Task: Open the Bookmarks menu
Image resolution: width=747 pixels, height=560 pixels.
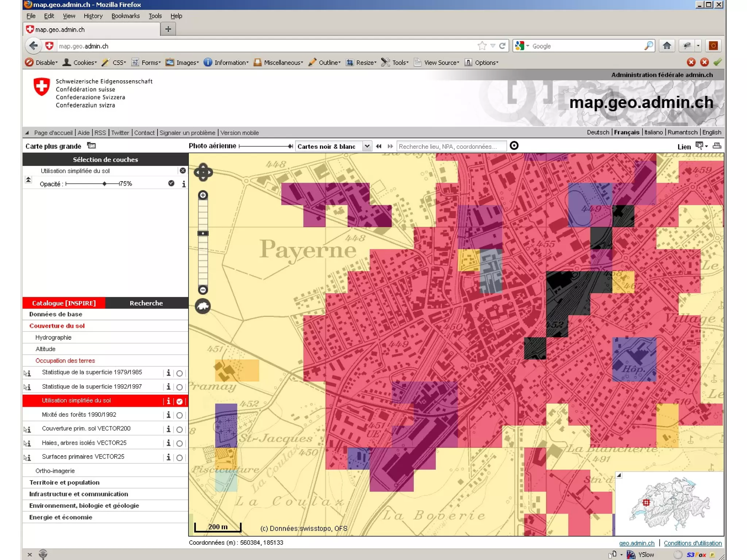Action: click(x=125, y=16)
